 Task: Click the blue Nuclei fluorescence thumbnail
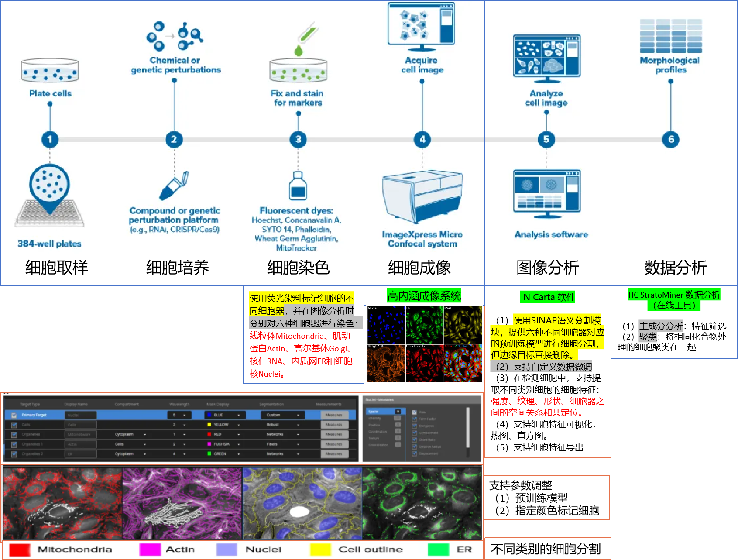point(386,325)
